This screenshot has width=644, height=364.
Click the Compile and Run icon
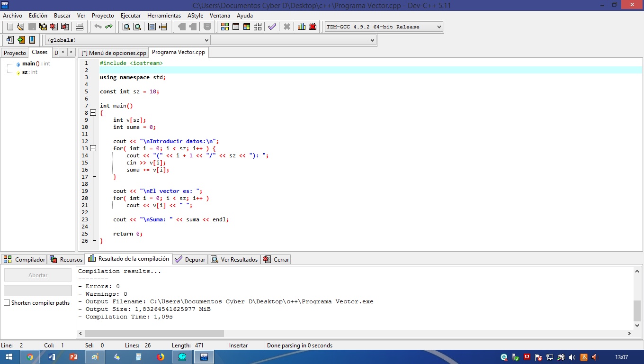247,27
